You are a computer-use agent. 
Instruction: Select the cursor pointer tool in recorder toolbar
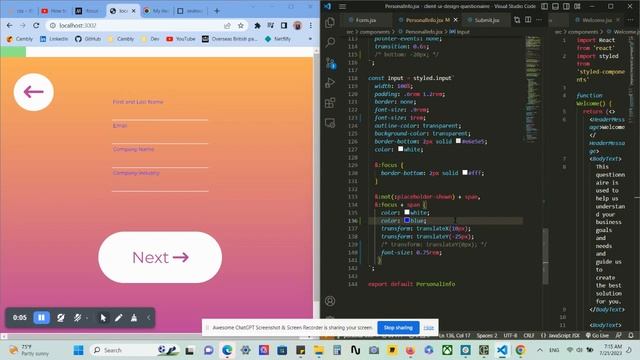(103, 318)
